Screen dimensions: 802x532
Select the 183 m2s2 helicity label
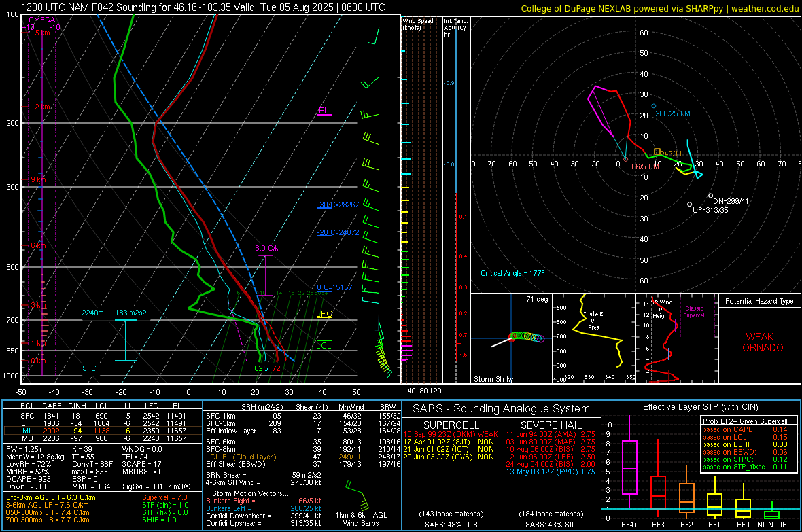pyautogui.click(x=131, y=313)
